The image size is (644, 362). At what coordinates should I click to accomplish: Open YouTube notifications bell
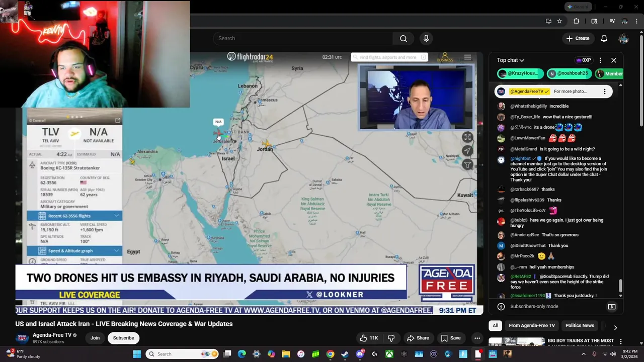pyautogui.click(x=604, y=38)
